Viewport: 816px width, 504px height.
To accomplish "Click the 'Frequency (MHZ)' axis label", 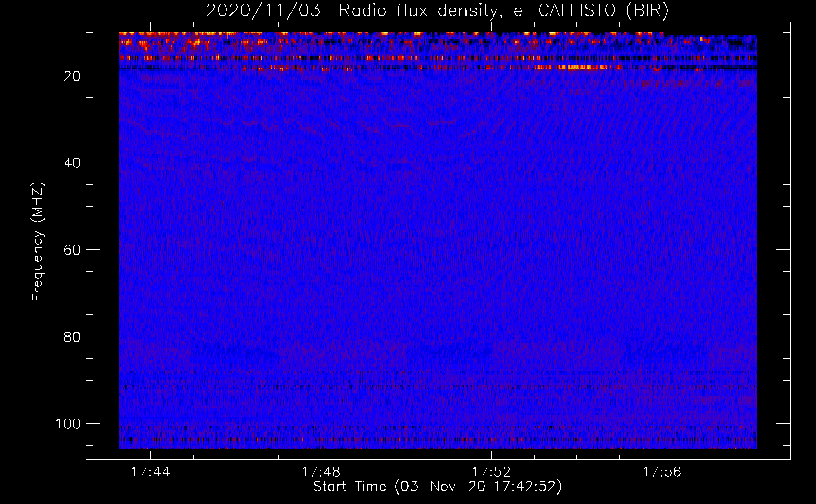I will pyautogui.click(x=38, y=242).
